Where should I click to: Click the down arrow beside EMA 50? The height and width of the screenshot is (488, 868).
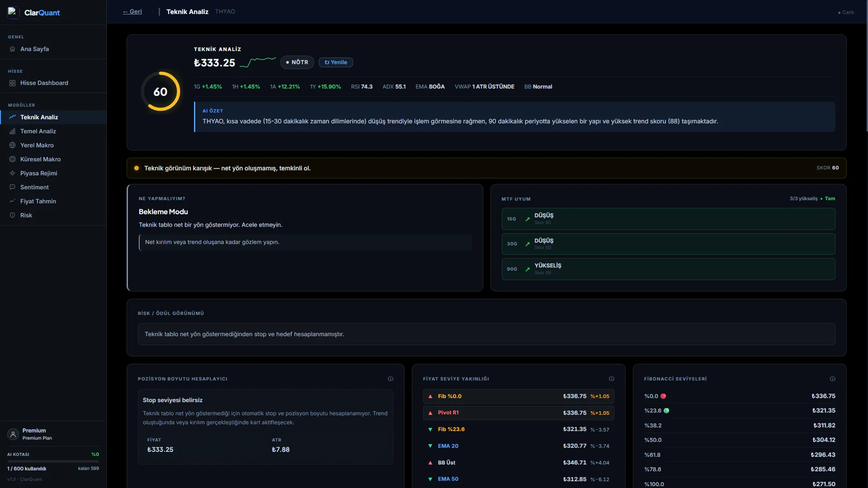pyautogui.click(x=430, y=479)
